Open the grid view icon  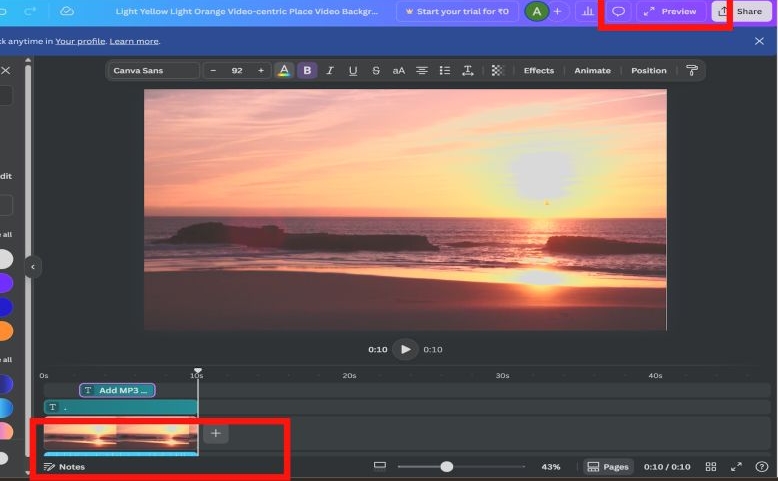coord(711,467)
